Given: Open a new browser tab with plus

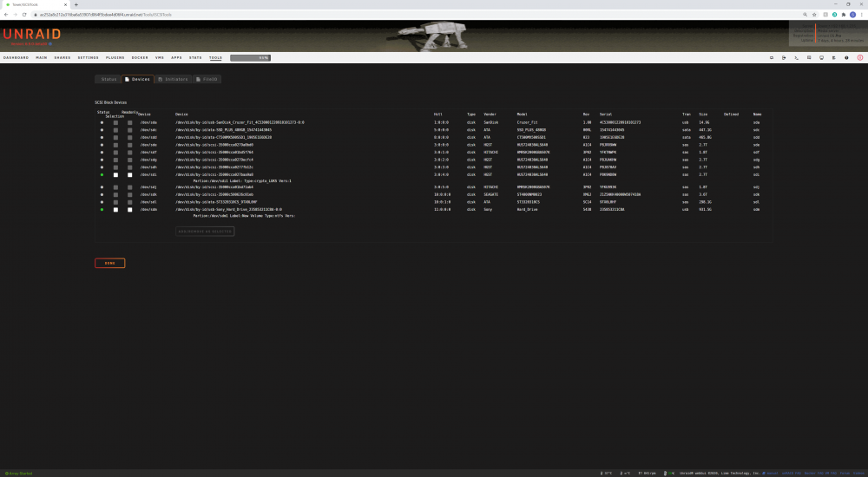Looking at the screenshot, I should [x=76, y=4].
